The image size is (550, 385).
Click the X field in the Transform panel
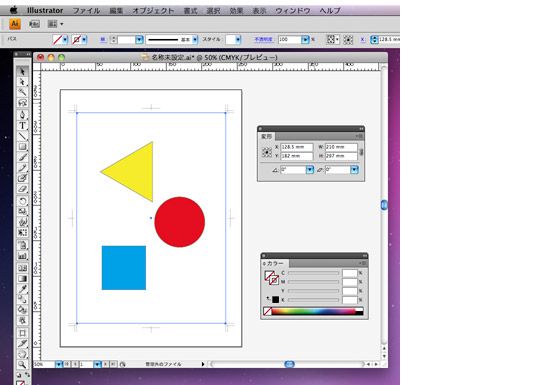[x=297, y=147]
